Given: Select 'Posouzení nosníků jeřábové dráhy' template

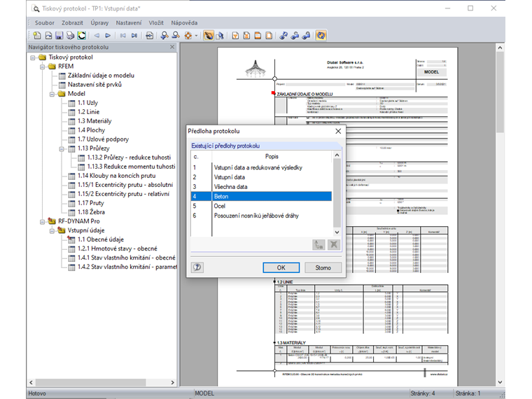Looking at the screenshot, I should (261, 216).
